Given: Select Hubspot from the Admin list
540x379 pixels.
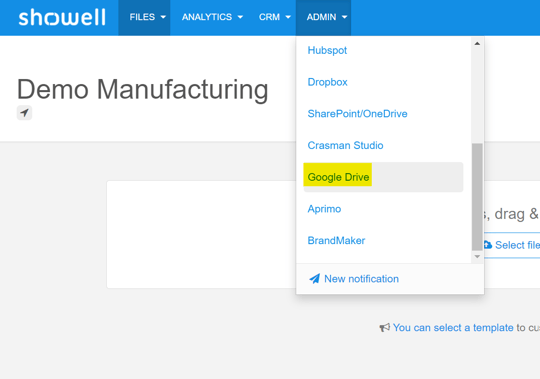Looking at the screenshot, I should click(327, 50).
